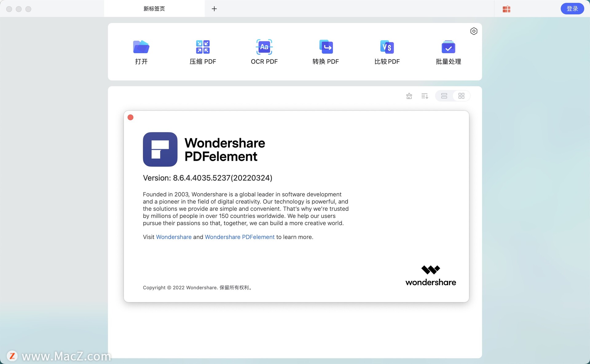The image size is (590, 364).
Task: Open the hexagon settings icon in tools panel
Action: point(474,31)
